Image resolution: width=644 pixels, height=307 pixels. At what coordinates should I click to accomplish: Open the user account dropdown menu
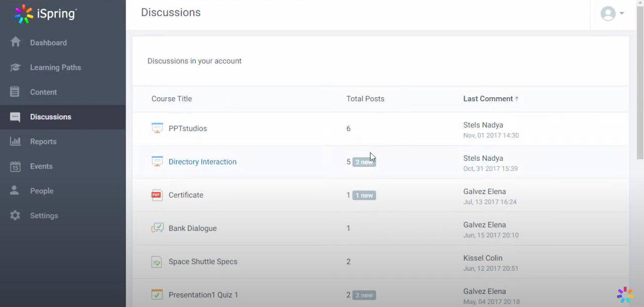pyautogui.click(x=612, y=13)
